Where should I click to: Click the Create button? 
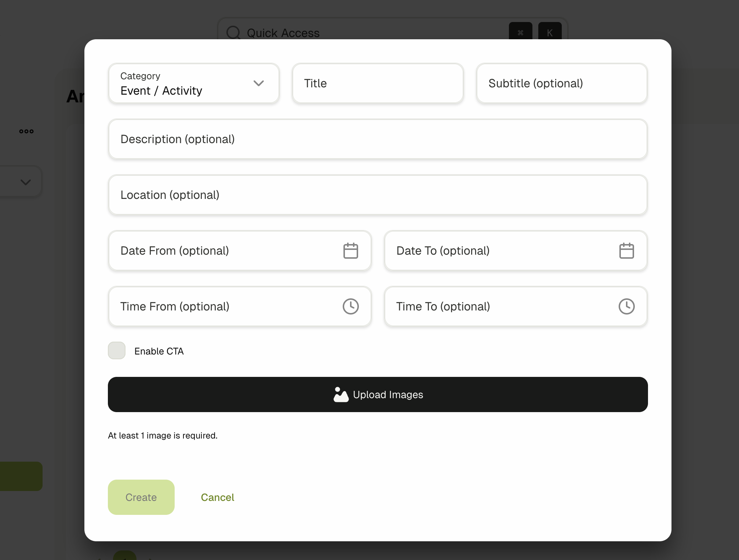[141, 497]
